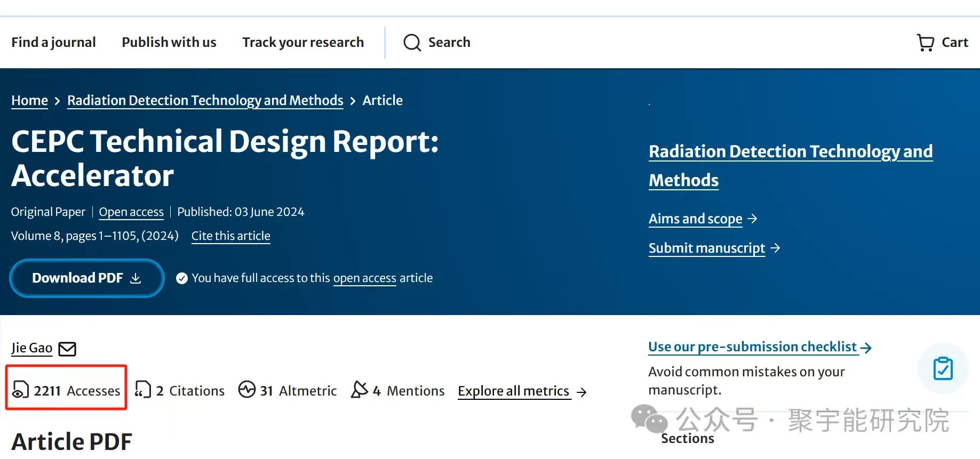Click the Altmetric pulse icon
Screen dimensions: 980x459
click(247, 390)
